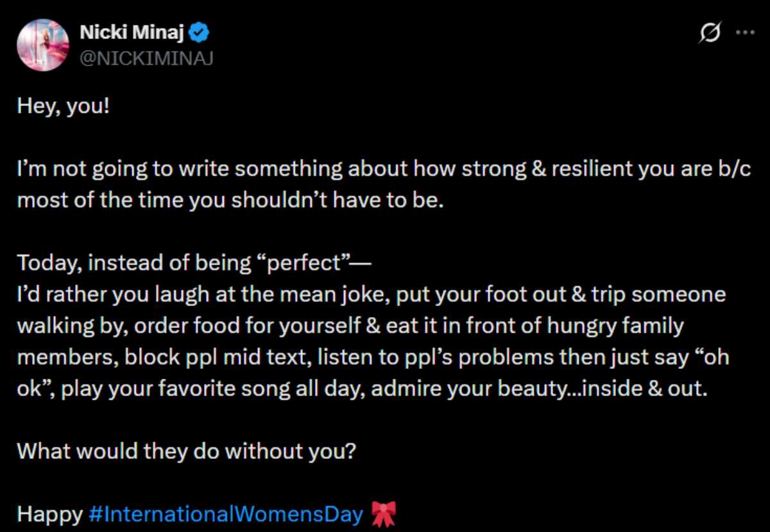
Task: Click the ellipsis in the top-right corner
Action: pyautogui.click(x=745, y=32)
